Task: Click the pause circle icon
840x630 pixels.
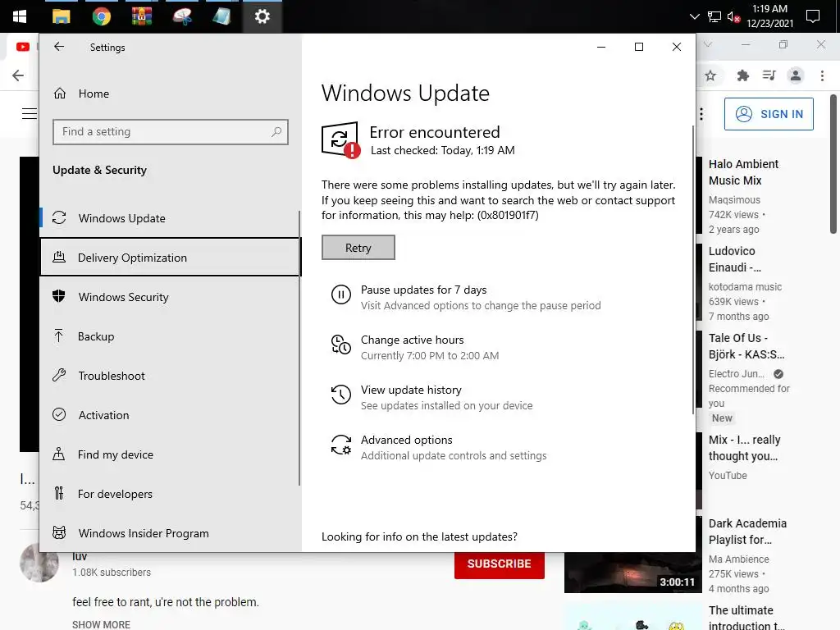Action: tap(340, 294)
